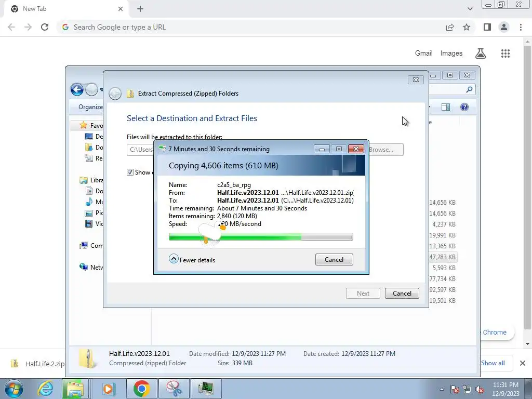
Task: Click the zipped folder icon in details pane
Action: [x=87, y=358]
